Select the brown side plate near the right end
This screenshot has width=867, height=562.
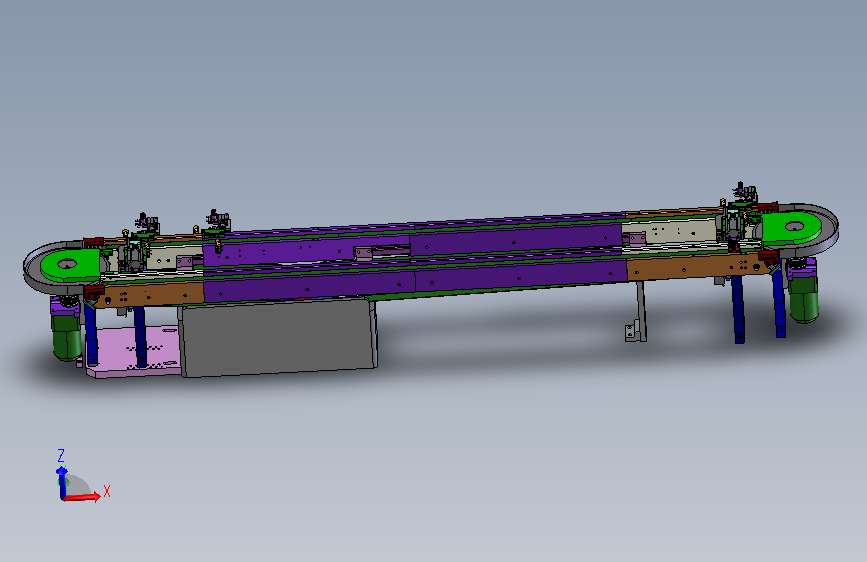coord(698,267)
